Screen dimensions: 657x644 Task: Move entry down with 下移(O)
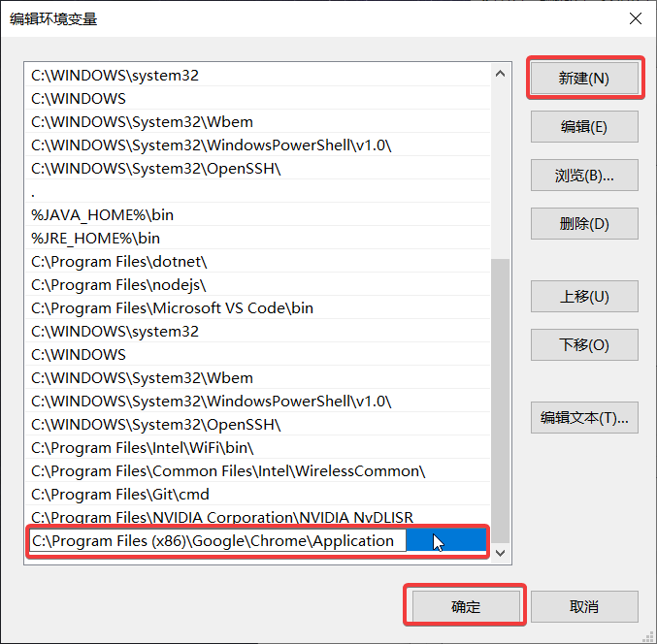[x=584, y=344]
